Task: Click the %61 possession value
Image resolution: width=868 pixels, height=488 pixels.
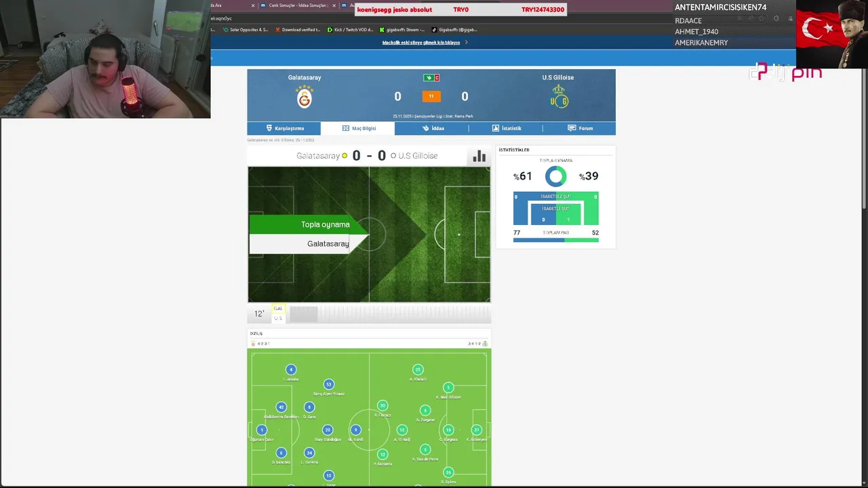Action: coord(522,176)
